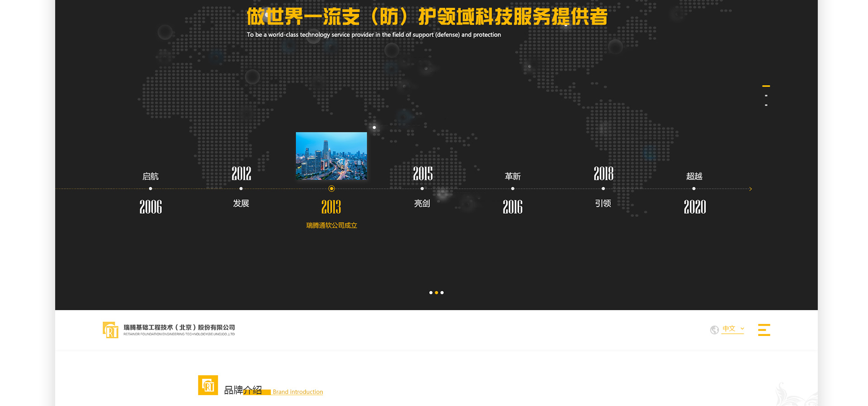This screenshot has height=406, width=868.
Task: Open the hamburger menu icon
Action: pos(764,330)
